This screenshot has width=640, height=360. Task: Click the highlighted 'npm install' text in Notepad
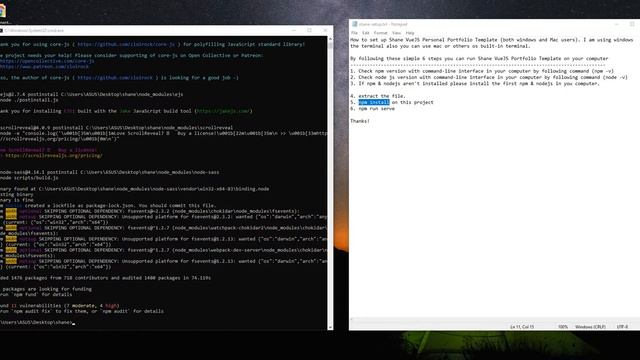tap(374, 102)
